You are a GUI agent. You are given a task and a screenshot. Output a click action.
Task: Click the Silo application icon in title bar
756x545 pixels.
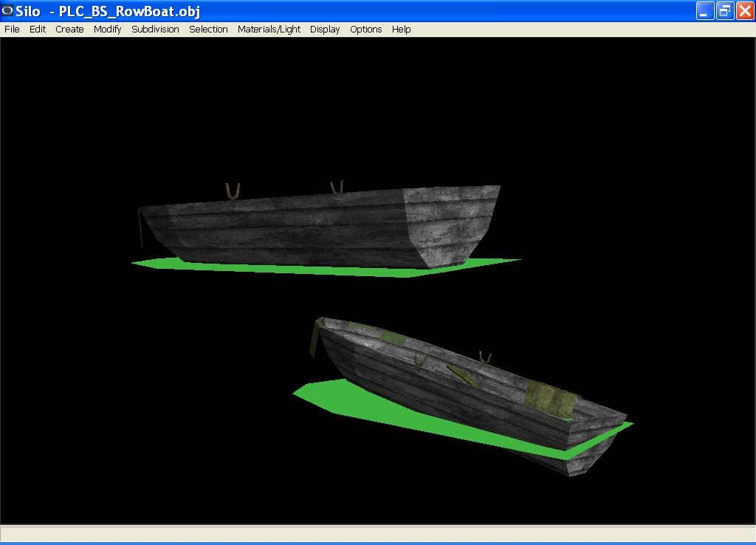coord(7,10)
